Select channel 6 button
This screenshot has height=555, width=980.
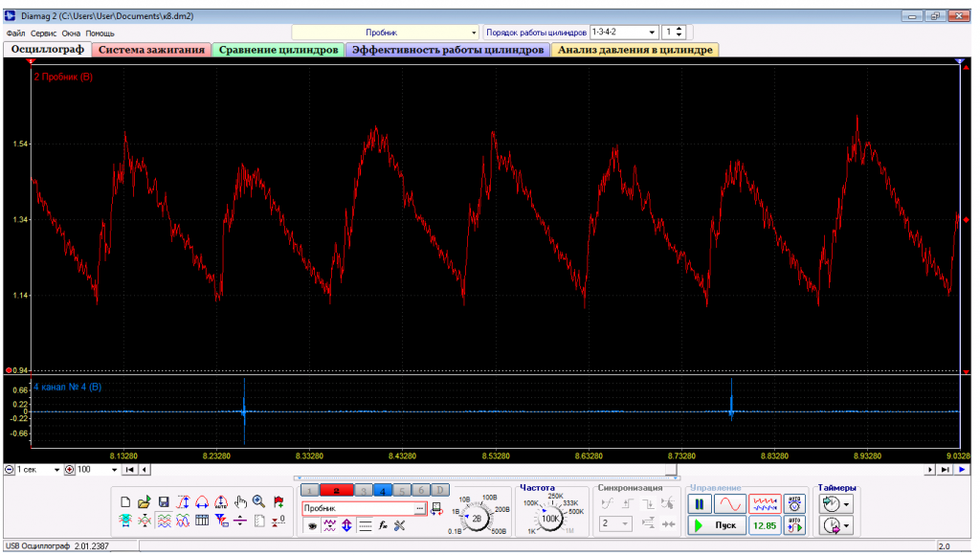coord(421,491)
